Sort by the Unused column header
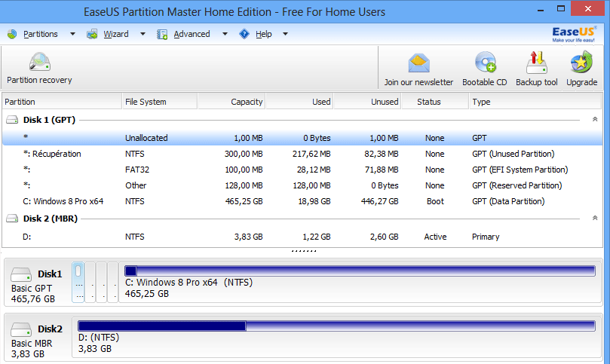The width and height of the screenshot is (610, 364). [368, 102]
